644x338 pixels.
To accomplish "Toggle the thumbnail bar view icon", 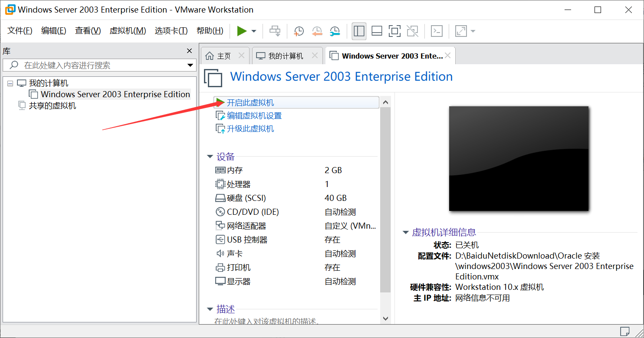I will pos(377,31).
